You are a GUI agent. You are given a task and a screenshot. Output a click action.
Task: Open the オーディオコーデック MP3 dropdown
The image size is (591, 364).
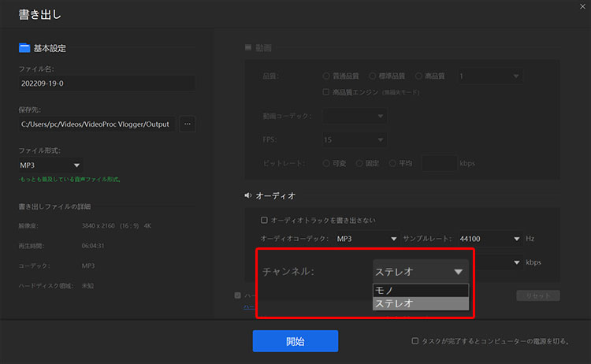pyautogui.click(x=367, y=239)
